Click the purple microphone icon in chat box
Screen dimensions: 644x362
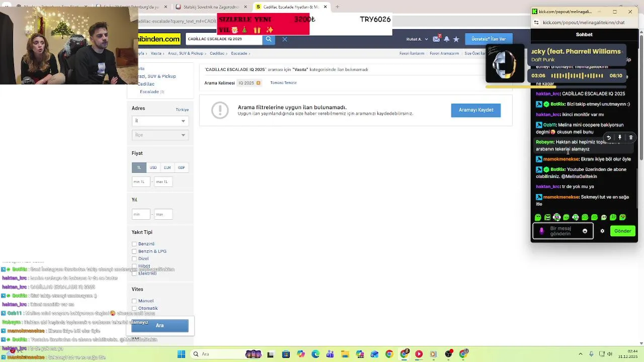541,231
